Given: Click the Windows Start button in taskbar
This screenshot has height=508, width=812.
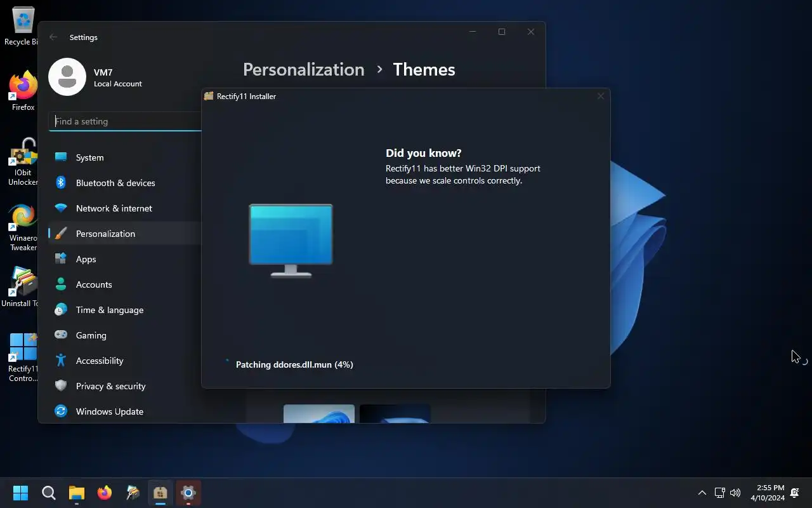Looking at the screenshot, I should coord(20,493).
